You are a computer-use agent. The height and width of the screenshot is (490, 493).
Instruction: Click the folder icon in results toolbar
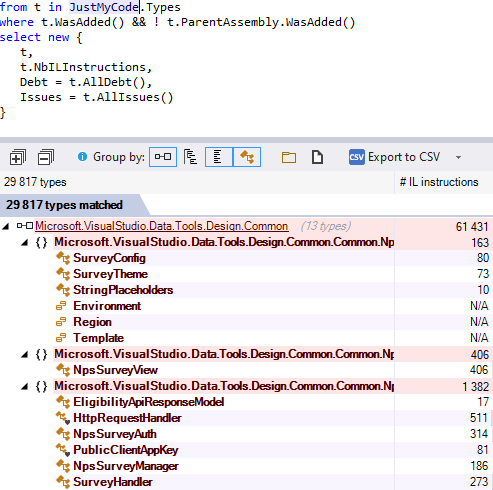click(x=289, y=157)
